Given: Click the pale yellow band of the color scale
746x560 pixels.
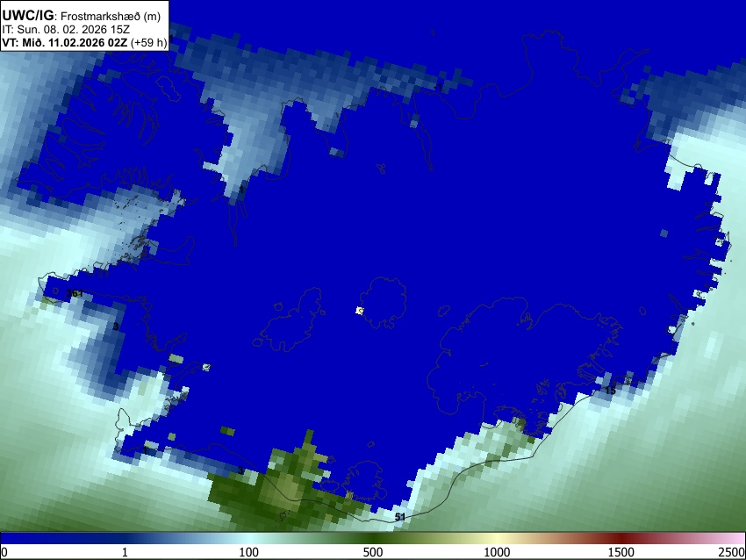Looking at the screenshot, I should pos(497,539).
